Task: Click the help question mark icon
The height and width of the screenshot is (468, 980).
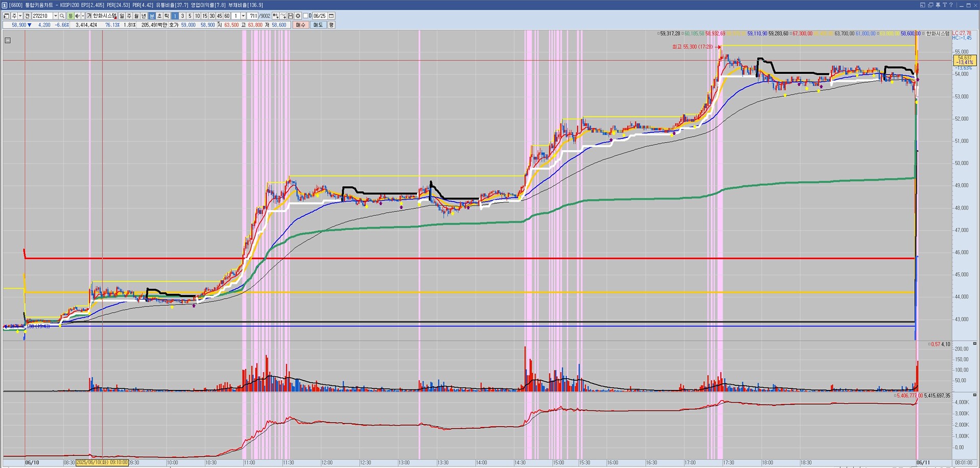Action: click(x=951, y=5)
